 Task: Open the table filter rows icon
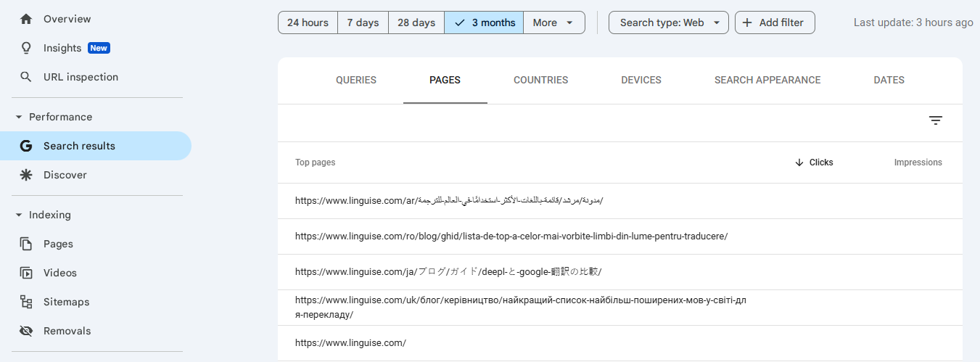[936, 120]
